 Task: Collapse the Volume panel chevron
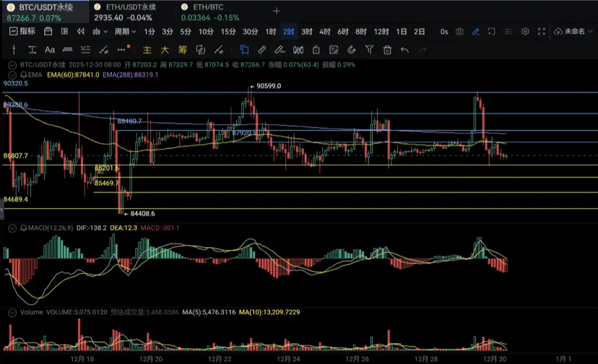(12, 313)
